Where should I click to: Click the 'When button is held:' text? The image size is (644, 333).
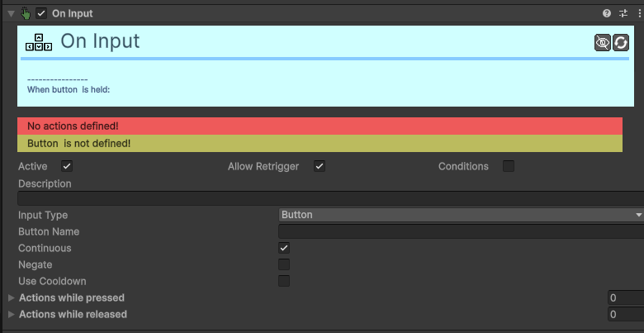click(x=69, y=89)
